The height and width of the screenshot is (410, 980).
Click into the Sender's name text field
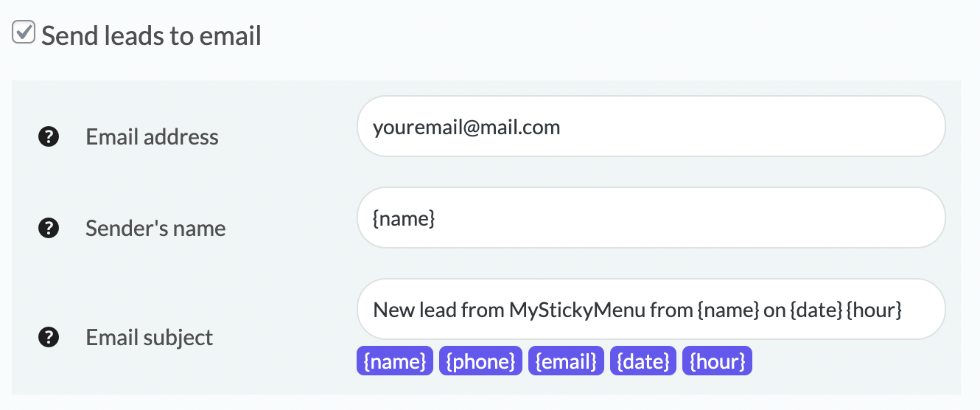pyautogui.click(x=651, y=218)
